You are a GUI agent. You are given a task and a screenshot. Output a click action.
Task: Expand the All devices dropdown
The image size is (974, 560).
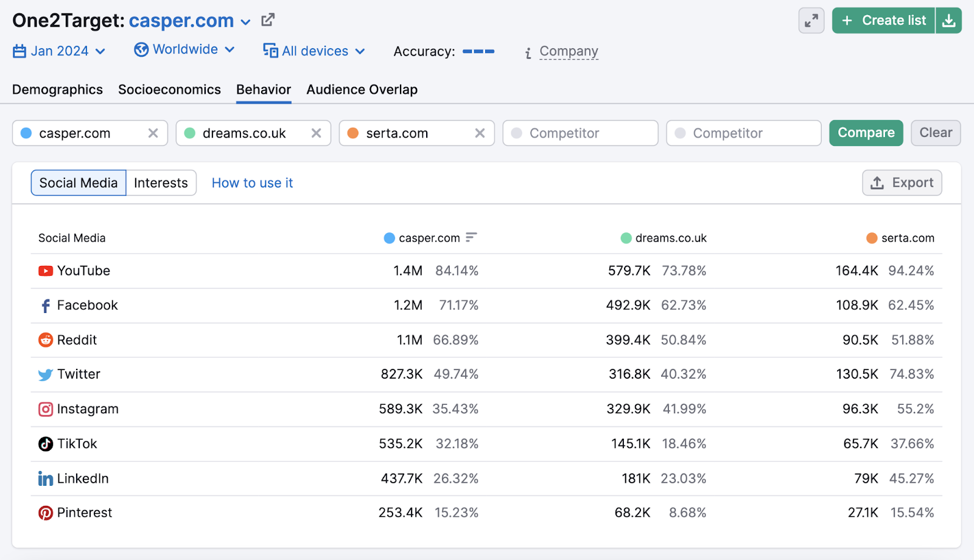coord(314,51)
